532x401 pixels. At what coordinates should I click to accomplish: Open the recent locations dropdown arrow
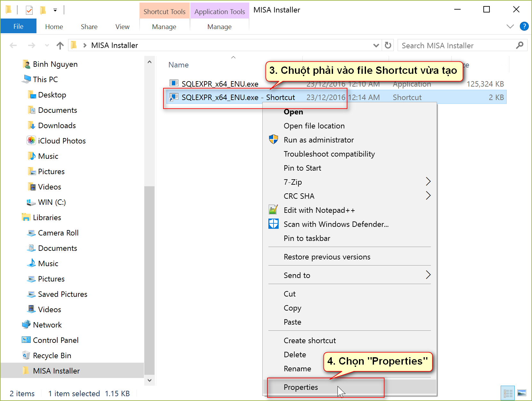(47, 45)
